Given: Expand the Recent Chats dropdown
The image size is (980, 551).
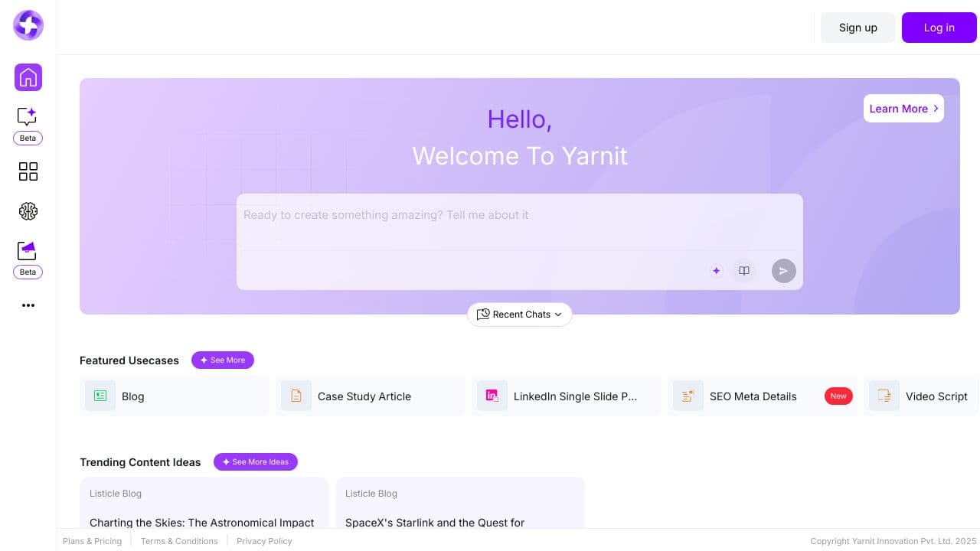Looking at the screenshot, I should [x=520, y=315].
